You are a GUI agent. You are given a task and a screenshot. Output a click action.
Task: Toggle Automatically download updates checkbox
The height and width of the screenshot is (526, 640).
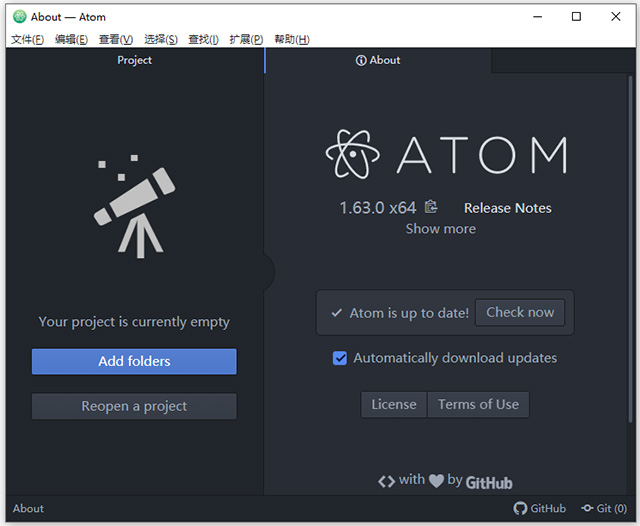(340, 358)
